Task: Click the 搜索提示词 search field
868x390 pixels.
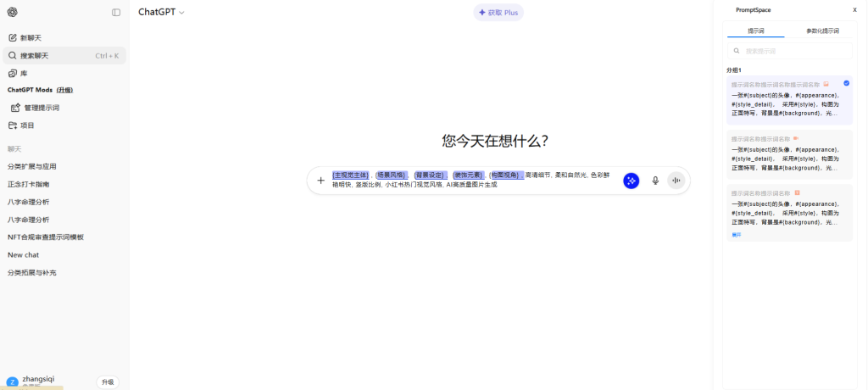Action: tap(790, 52)
